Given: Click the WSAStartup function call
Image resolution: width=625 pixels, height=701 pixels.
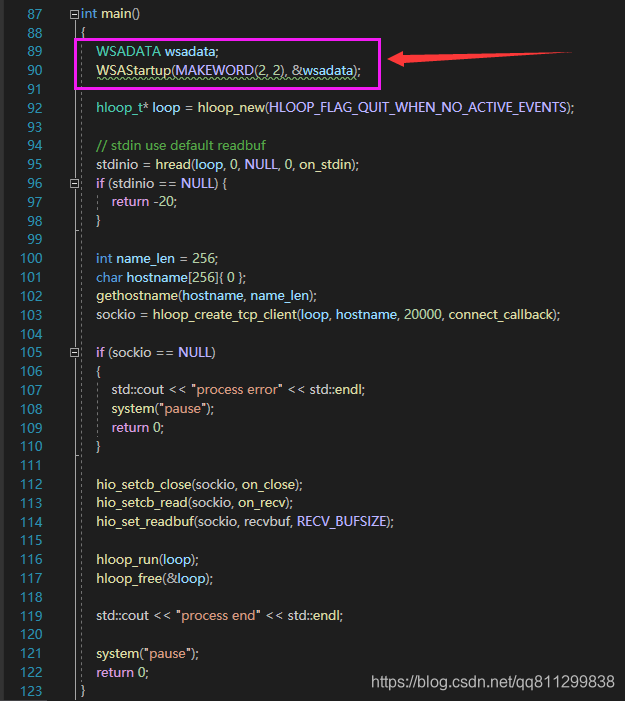Looking at the screenshot, I should (x=133, y=71).
